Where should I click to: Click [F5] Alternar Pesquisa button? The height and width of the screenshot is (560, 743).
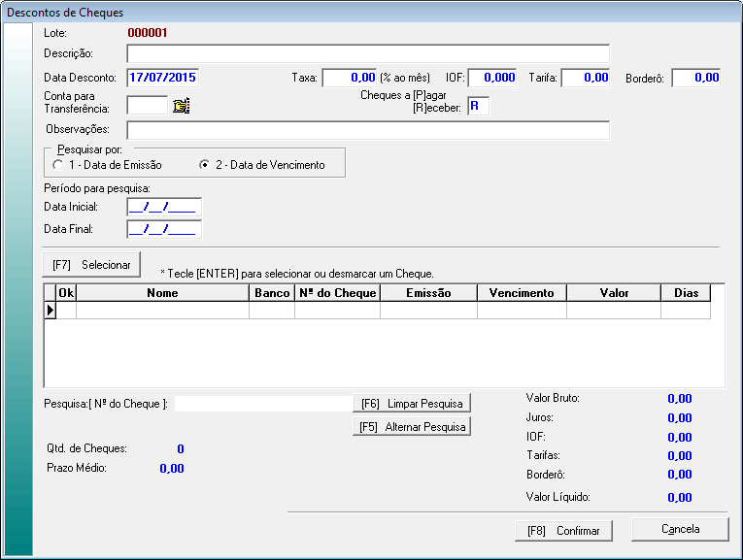coord(411,426)
